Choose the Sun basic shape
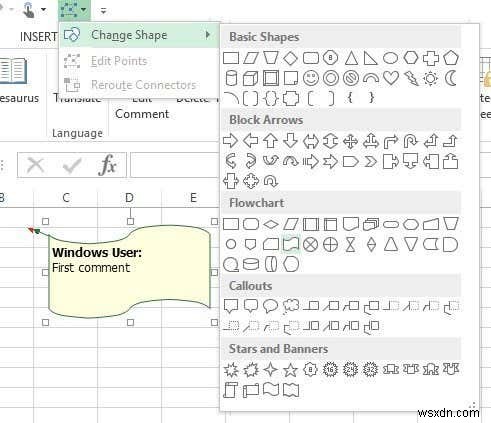 pyautogui.click(x=430, y=78)
